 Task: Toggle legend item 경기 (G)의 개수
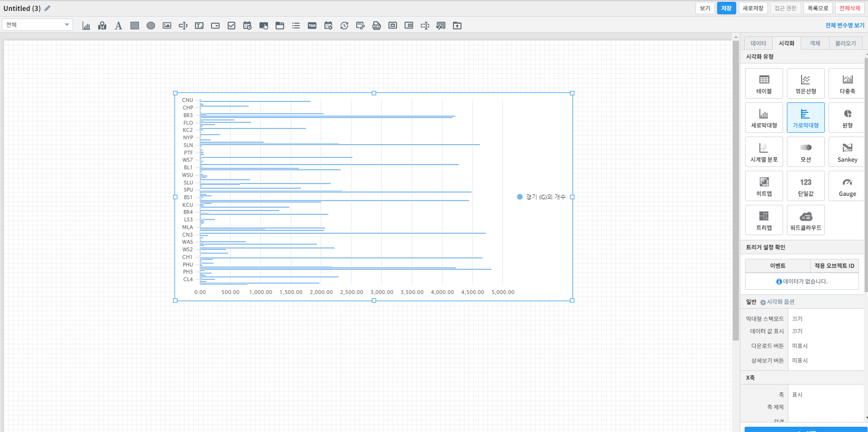(x=541, y=197)
